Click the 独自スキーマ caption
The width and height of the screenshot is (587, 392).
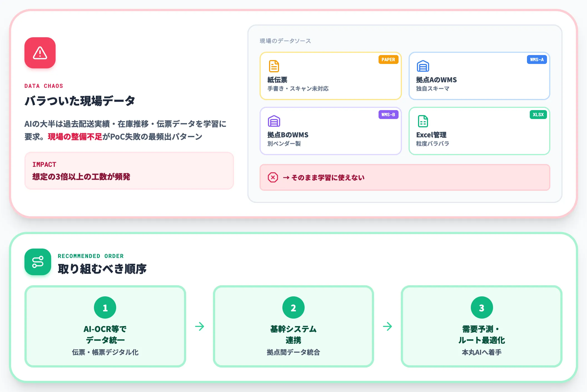pyautogui.click(x=432, y=89)
